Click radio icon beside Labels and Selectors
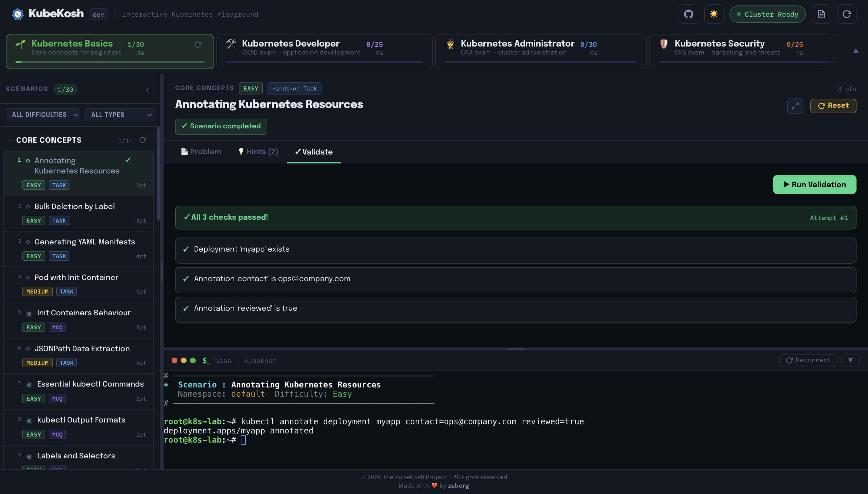 (x=30, y=457)
